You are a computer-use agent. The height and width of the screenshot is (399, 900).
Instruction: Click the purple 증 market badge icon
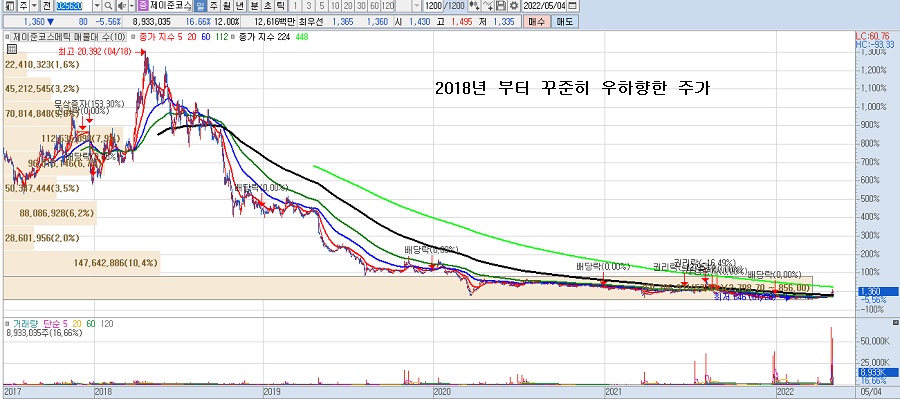coord(143,6)
